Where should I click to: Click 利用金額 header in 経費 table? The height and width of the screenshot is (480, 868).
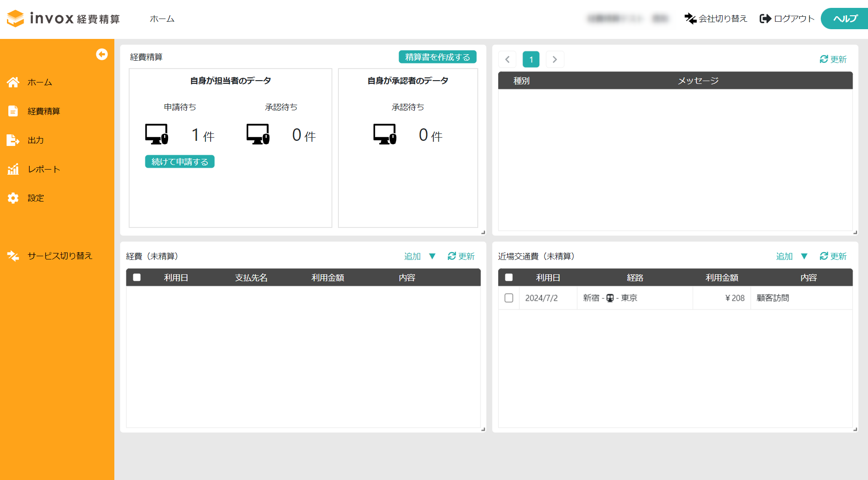(x=328, y=278)
